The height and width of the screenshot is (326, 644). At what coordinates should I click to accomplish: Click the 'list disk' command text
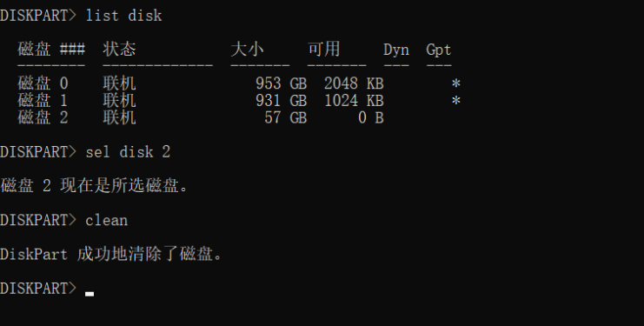click(x=123, y=16)
